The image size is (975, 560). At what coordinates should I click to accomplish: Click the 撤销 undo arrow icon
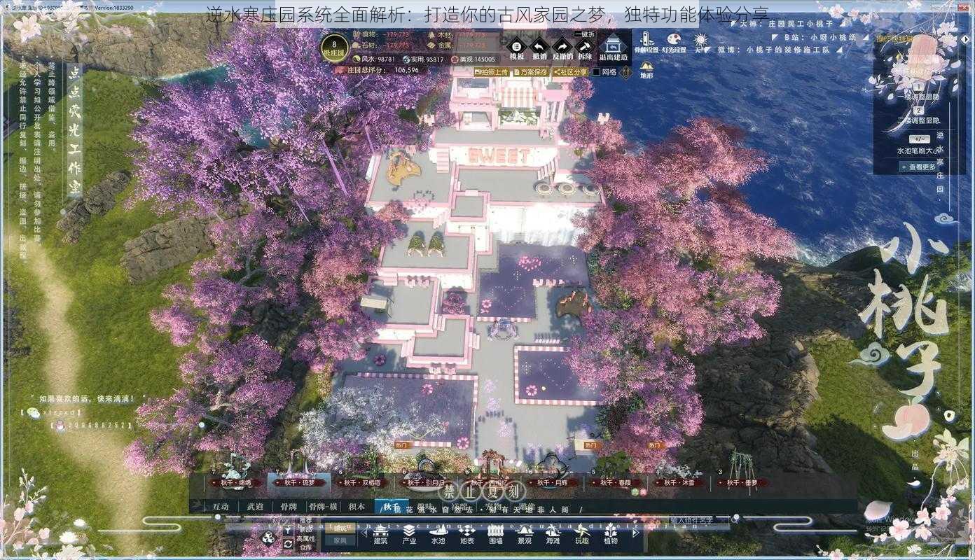539,47
